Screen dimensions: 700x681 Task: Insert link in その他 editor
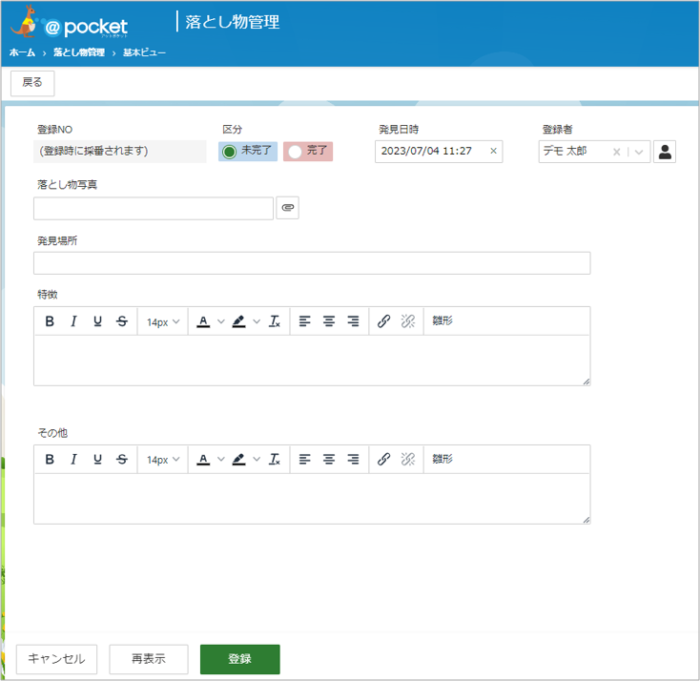click(384, 459)
